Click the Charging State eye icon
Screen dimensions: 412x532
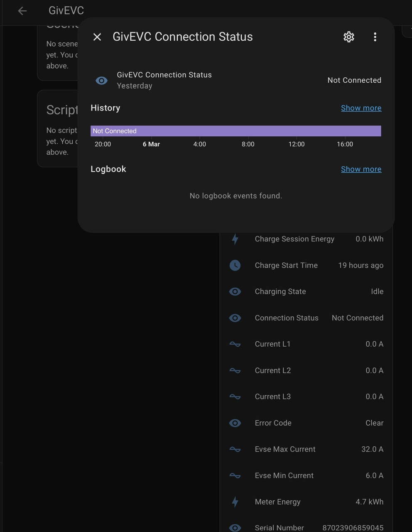[x=235, y=291]
